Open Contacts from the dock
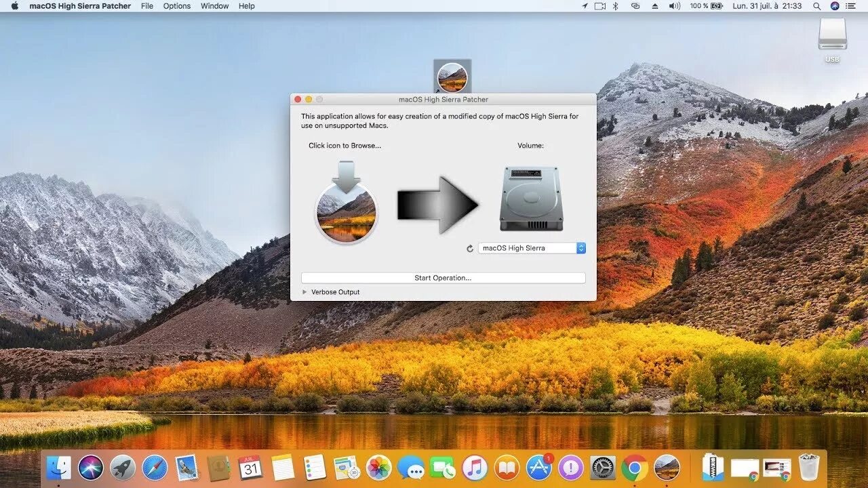Screen dimensions: 868x488 click(218, 468)
